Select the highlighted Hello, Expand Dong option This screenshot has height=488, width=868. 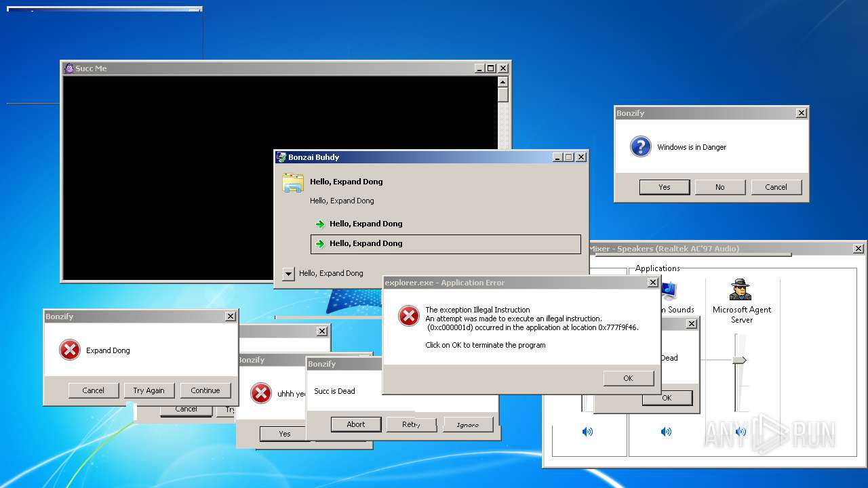tap(446, 244)
